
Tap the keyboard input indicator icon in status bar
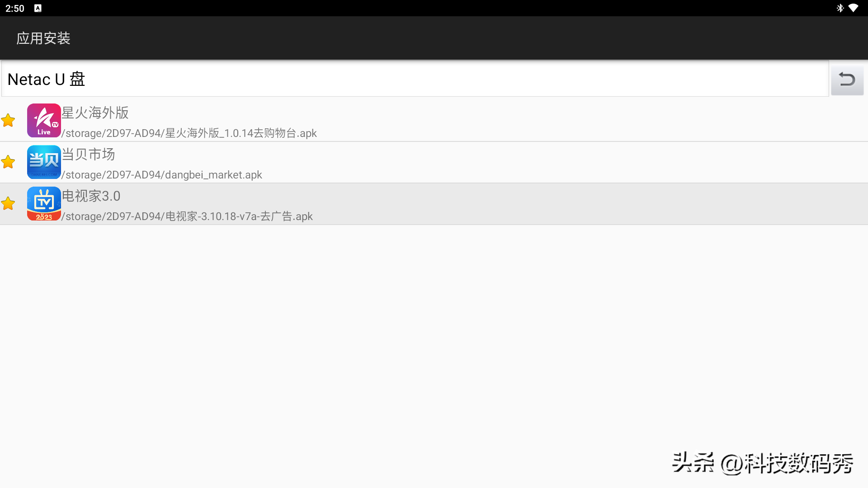click(38, 8)
